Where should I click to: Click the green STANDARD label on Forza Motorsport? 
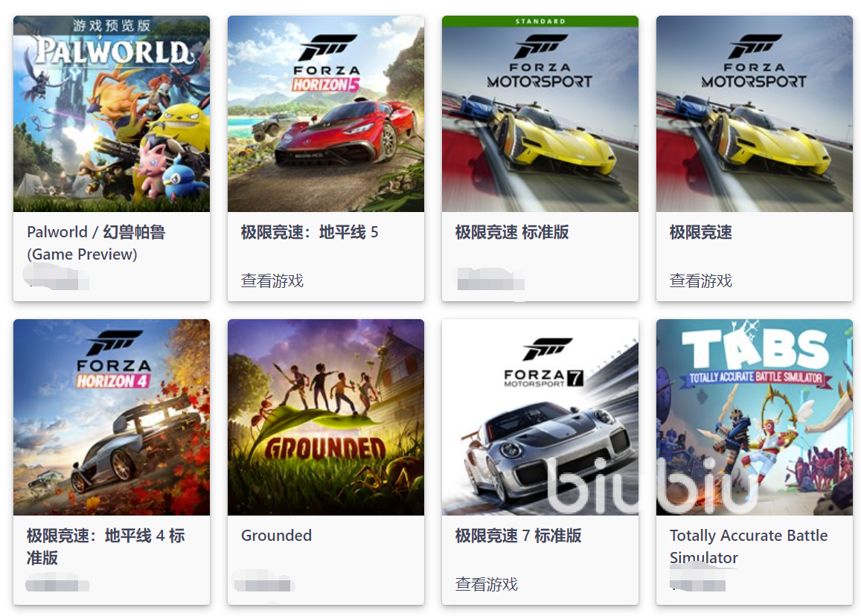tap(540, 22)
